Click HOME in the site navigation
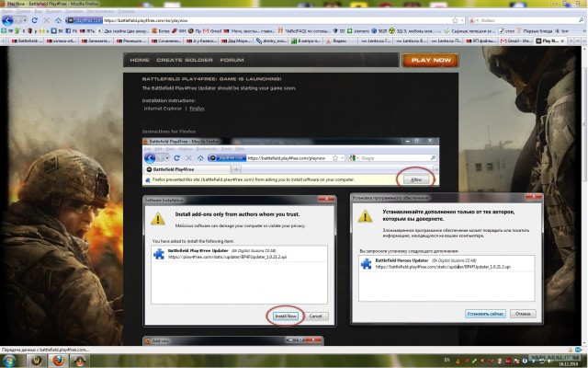The height and width of the screenshot is (368, 588). click(140, 60)
